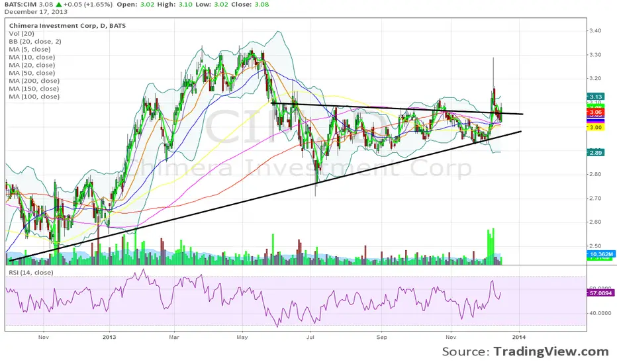Click the May time axis label

click(242, 338)
